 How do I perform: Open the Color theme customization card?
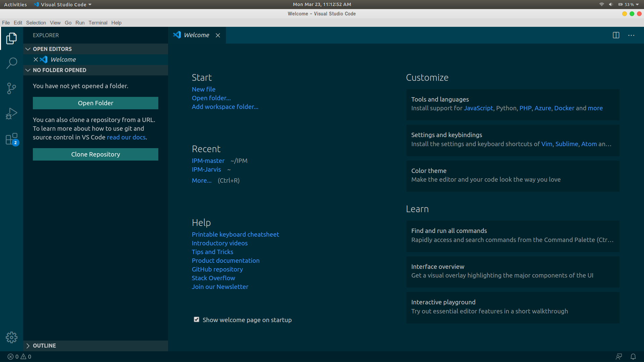click(513, 175)
